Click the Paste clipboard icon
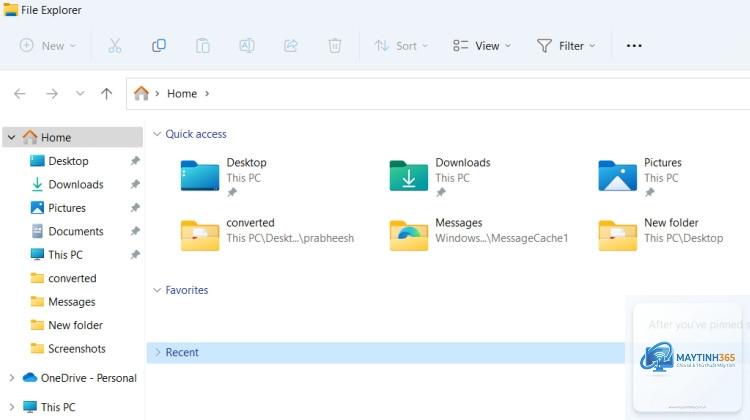 click(x=203, y=46)
